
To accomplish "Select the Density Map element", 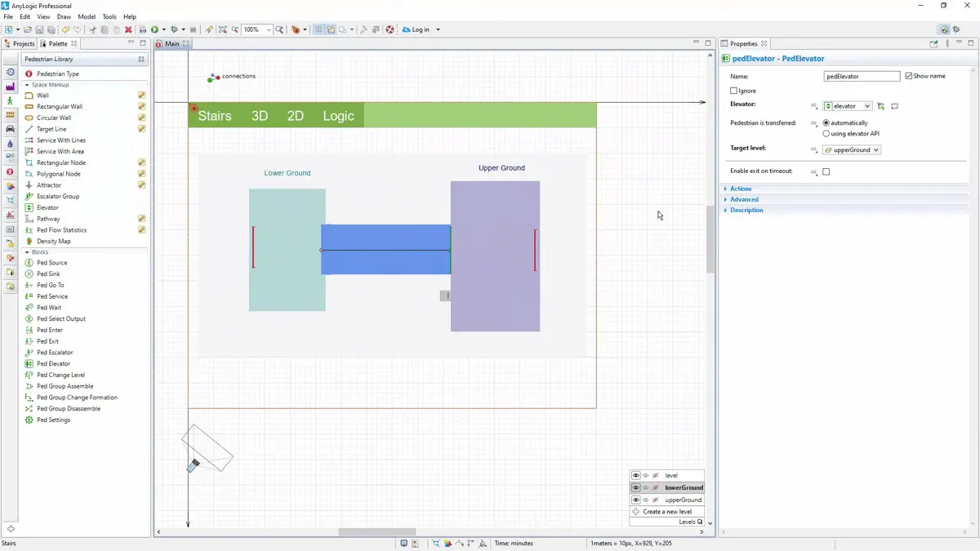I will pyautogui.click(x=53, y=241).
